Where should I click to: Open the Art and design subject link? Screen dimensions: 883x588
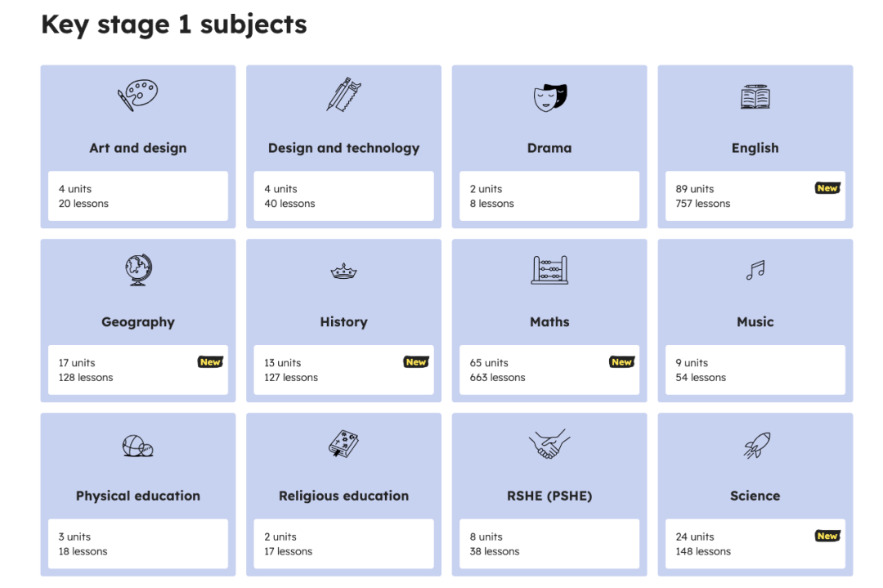point(138,148)
